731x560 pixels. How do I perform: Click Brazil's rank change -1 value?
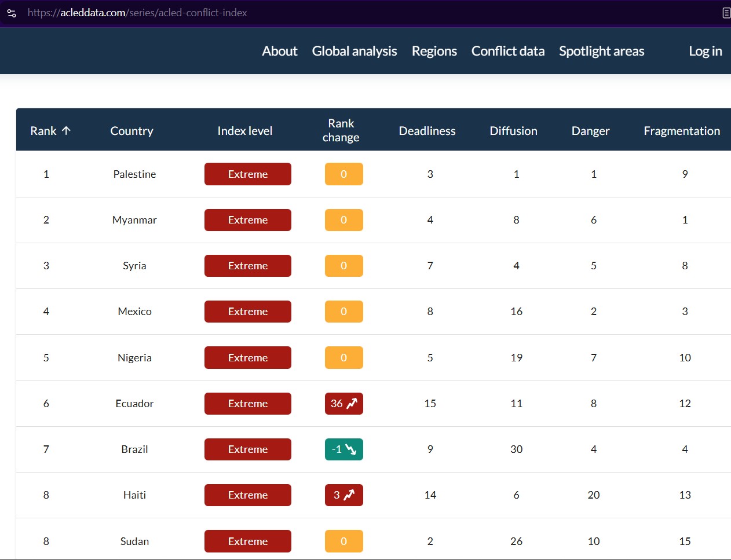(x=337, y=449)
